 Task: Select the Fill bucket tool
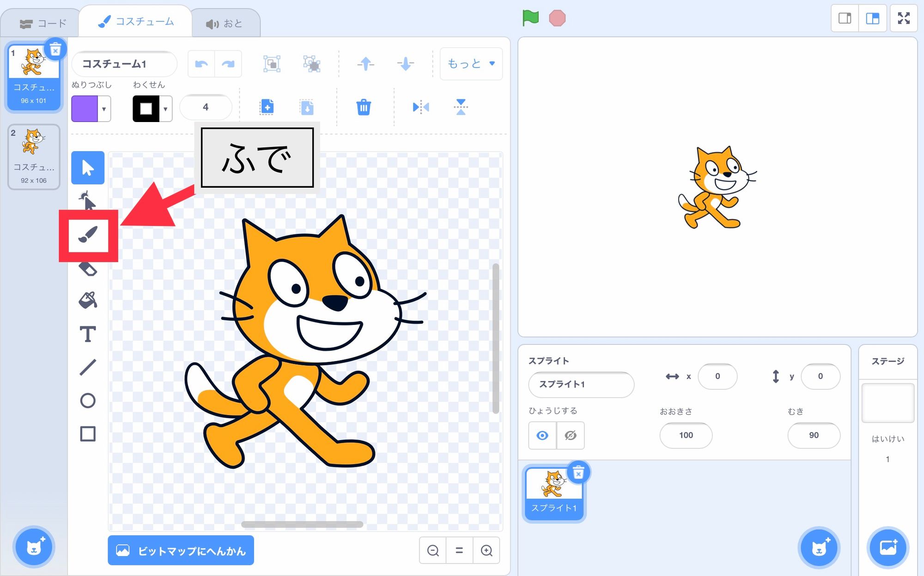88,300
